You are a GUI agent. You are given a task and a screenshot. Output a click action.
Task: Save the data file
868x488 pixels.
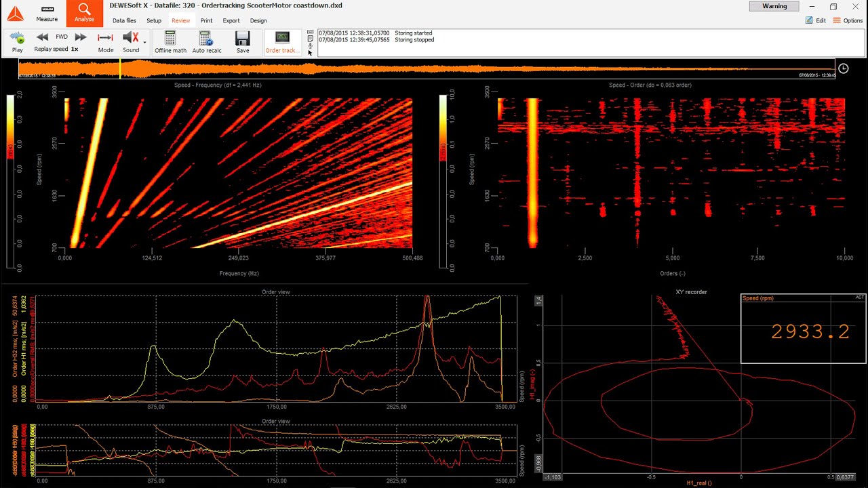coord(243,41)
